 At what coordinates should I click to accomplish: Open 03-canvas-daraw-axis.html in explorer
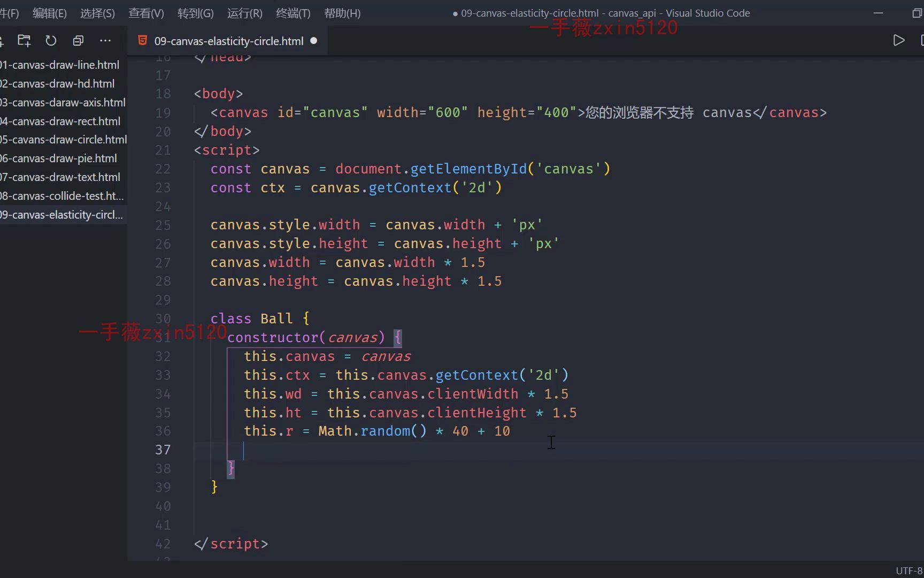tap(63, 102)
